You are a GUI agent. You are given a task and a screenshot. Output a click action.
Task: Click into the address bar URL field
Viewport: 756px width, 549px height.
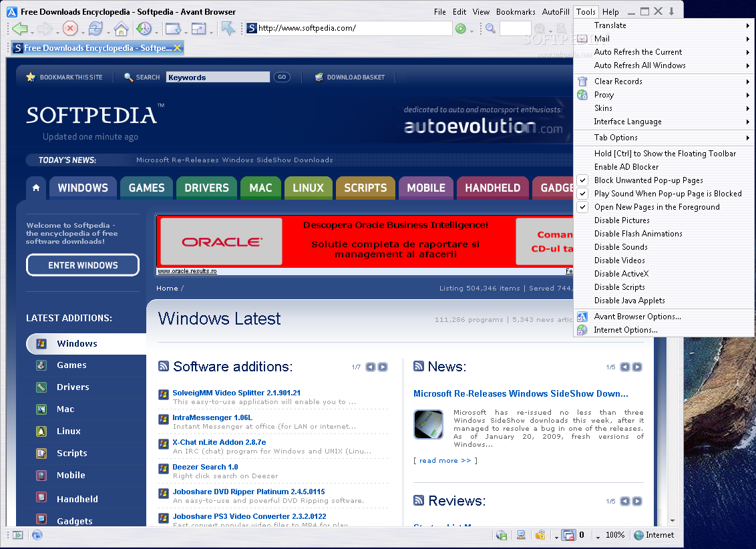(349, 29)
